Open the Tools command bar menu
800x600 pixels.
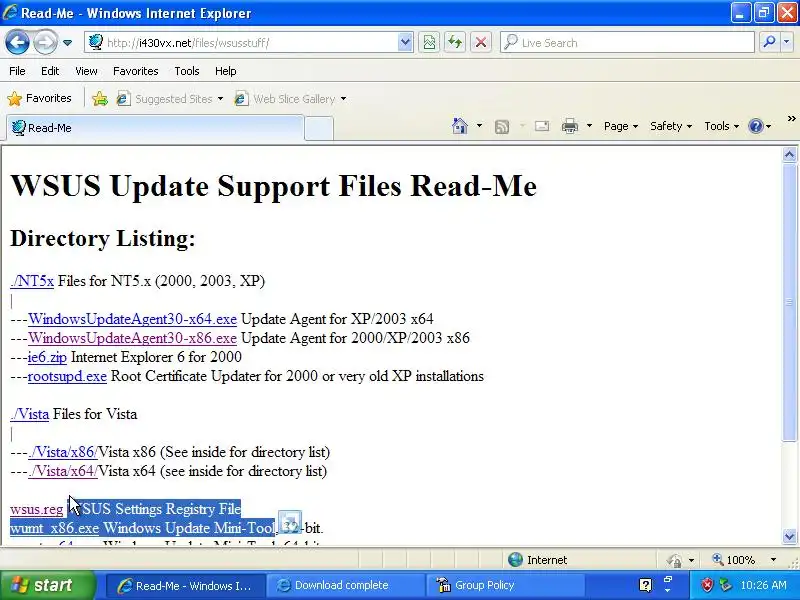coord(721,126)
